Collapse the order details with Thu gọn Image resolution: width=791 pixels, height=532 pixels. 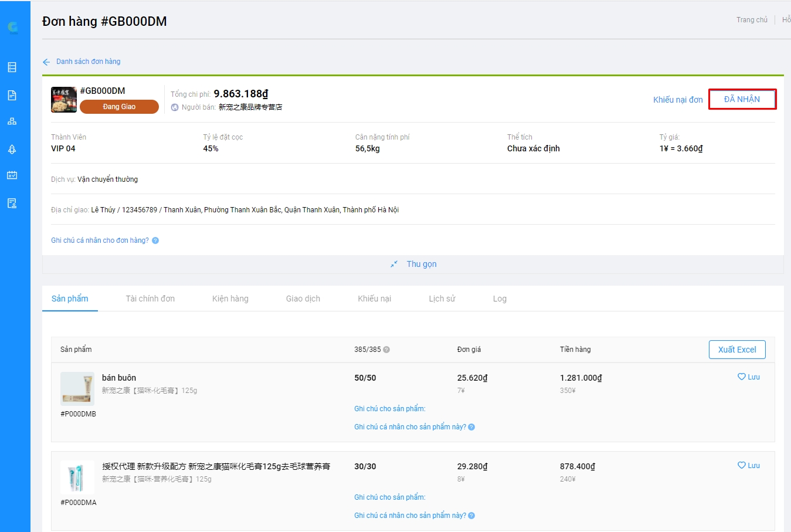pyautogui.click(x=414, y=264)
